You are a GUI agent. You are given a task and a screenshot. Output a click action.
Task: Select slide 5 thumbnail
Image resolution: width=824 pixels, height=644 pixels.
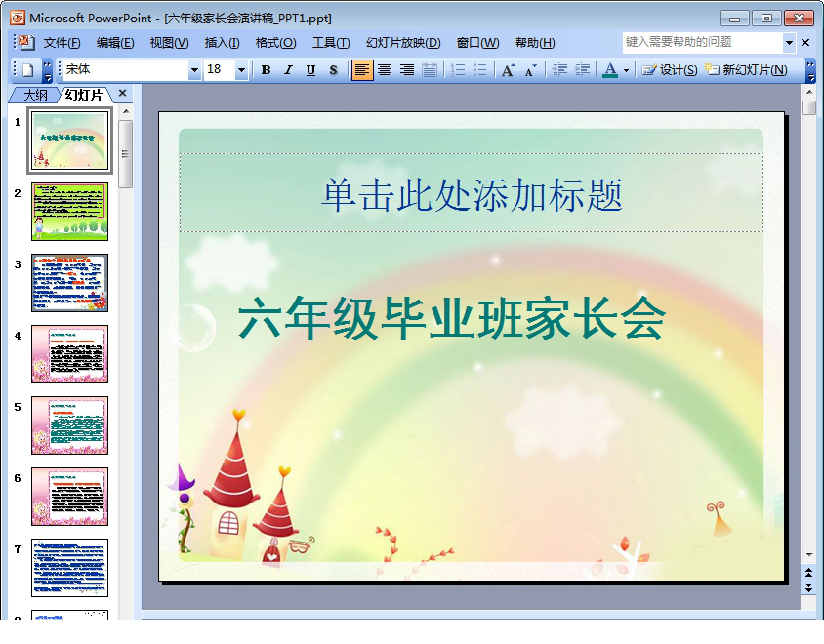tap(69, 425)
